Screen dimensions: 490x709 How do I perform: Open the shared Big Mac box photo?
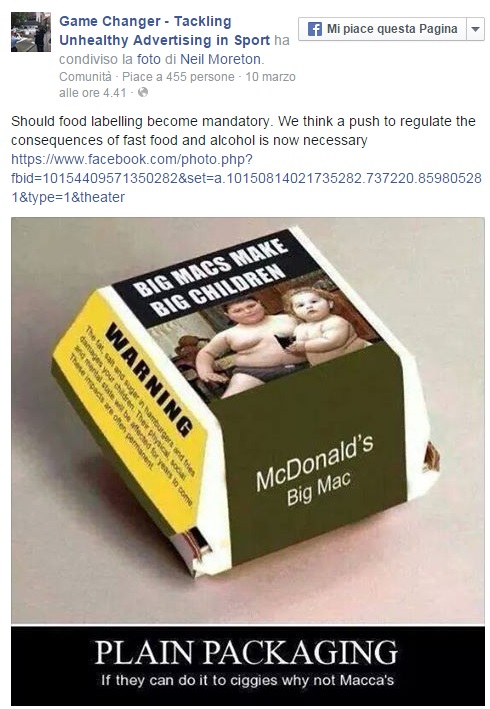pos(248,421)
